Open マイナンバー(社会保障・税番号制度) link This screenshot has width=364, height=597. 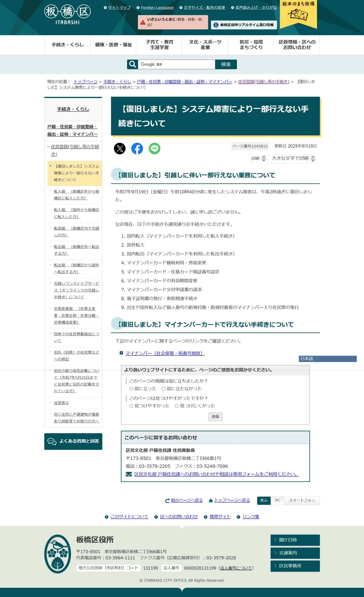click(x=165, y=353)
